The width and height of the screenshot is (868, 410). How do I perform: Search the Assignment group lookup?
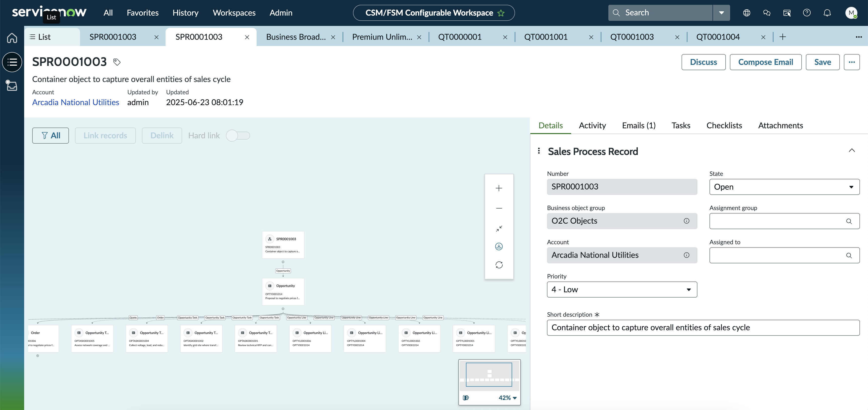tap(849, 221)
